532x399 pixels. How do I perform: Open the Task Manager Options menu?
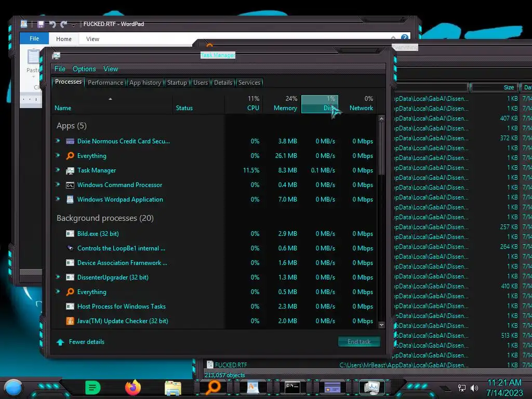84,69
